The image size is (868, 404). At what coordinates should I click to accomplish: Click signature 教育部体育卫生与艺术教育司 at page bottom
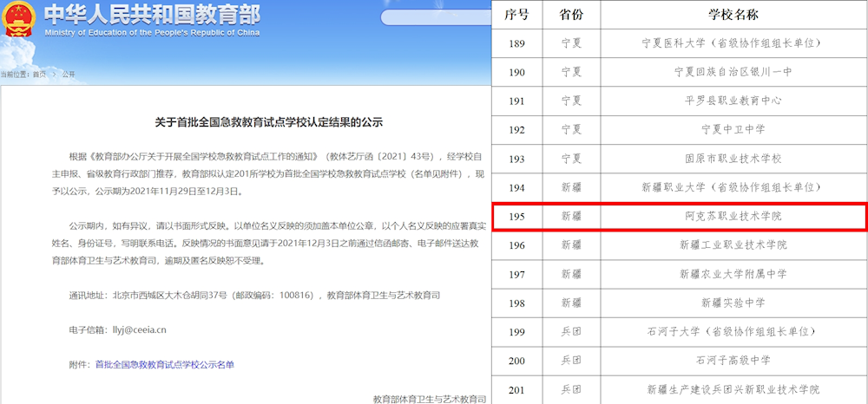(x=430, y=399)
